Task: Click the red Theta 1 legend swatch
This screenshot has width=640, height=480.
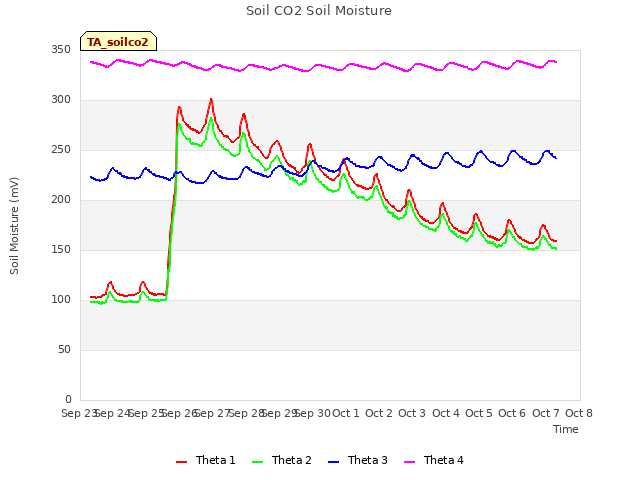Action: [181, 462]
